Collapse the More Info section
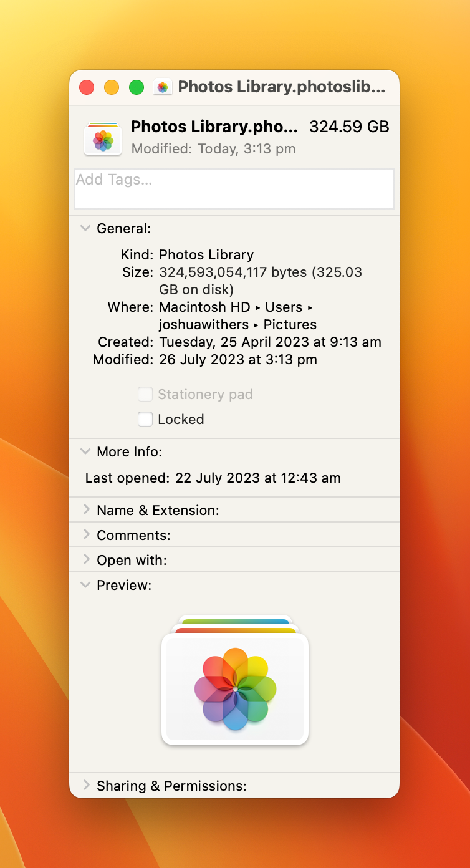 (85, 451)
